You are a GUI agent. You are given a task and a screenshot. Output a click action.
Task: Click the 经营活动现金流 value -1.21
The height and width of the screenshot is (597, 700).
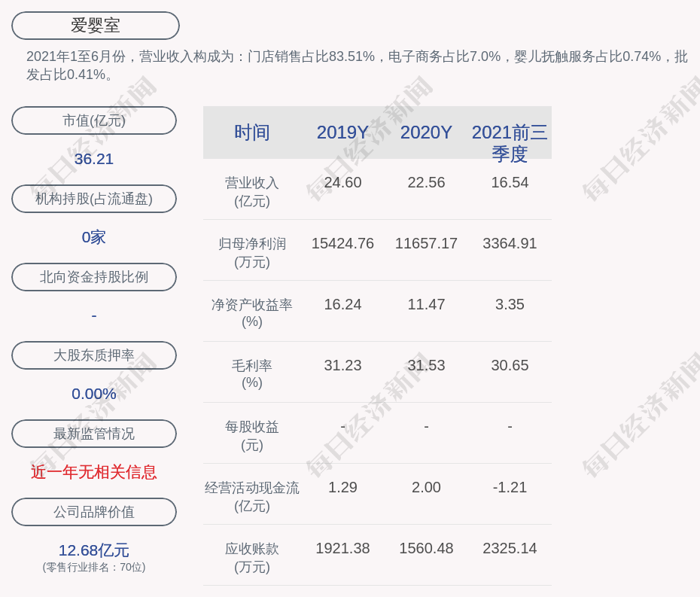coord(510,487)
